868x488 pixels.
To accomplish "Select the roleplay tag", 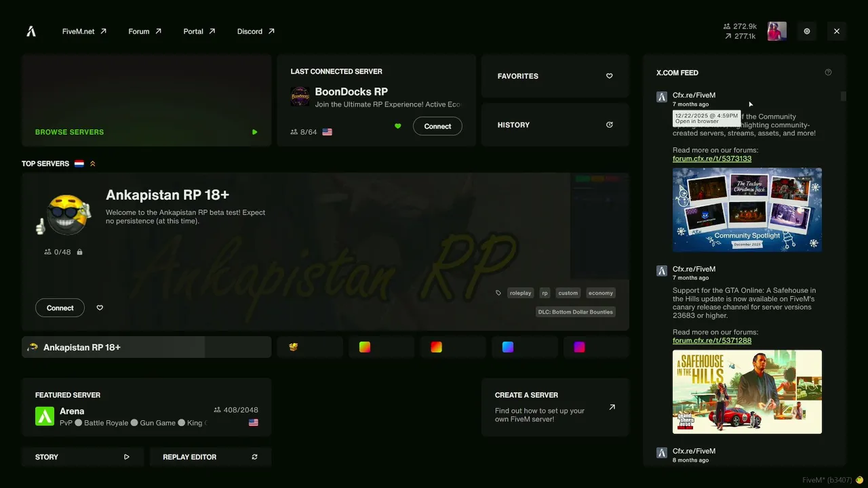I will [520, 293].
